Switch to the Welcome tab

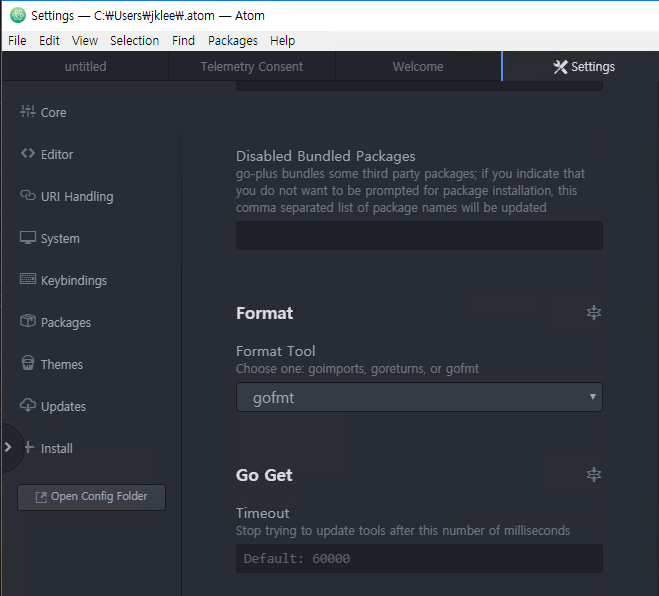(418, 67)
